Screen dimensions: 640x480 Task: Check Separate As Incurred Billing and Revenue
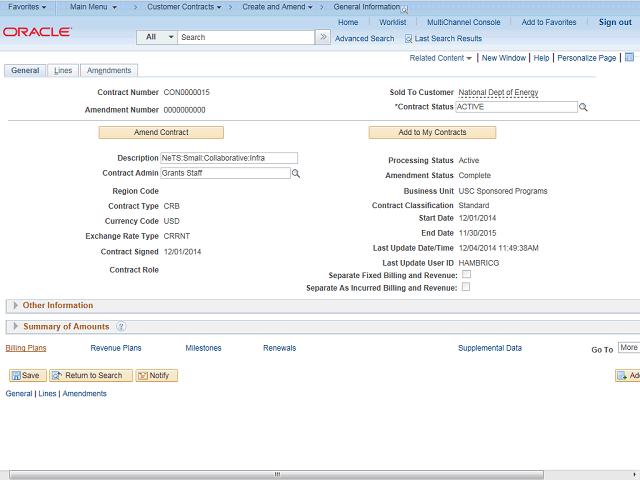point(466,287)
